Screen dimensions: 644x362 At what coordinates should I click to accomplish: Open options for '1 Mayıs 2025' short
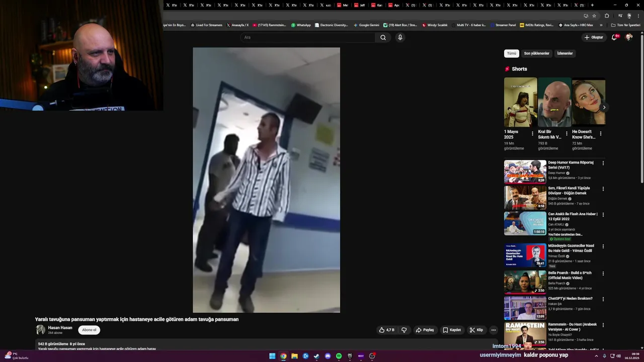[x=532, y=134]
